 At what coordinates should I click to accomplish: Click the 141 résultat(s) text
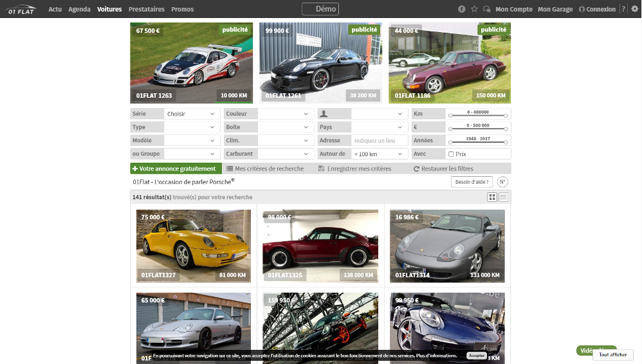tap(152, 197)
